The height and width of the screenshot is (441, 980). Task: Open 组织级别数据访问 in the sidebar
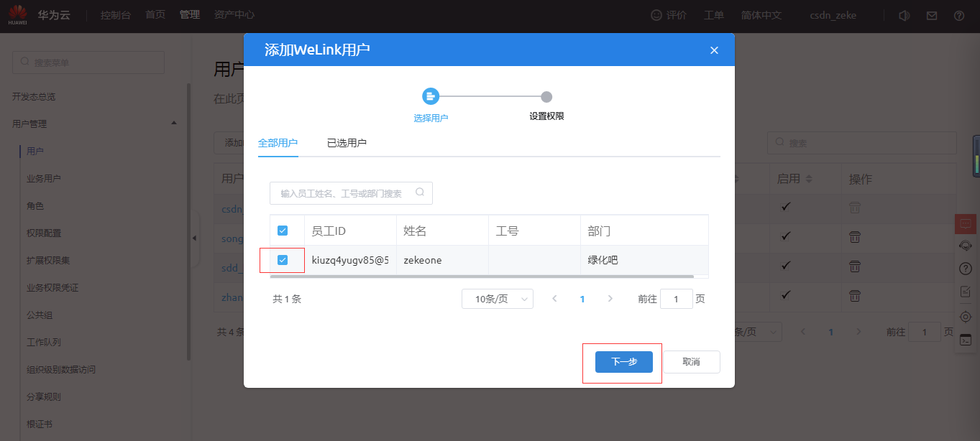pos(61,369)
